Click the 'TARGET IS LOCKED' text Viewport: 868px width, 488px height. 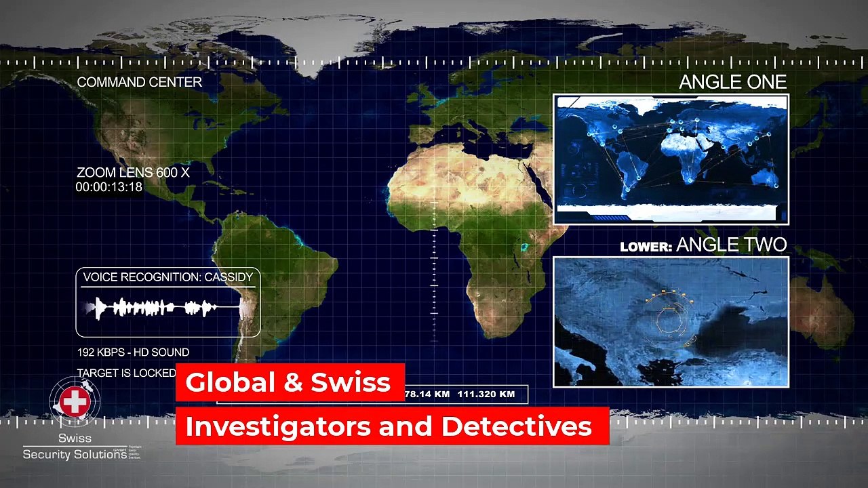point(126,373)
